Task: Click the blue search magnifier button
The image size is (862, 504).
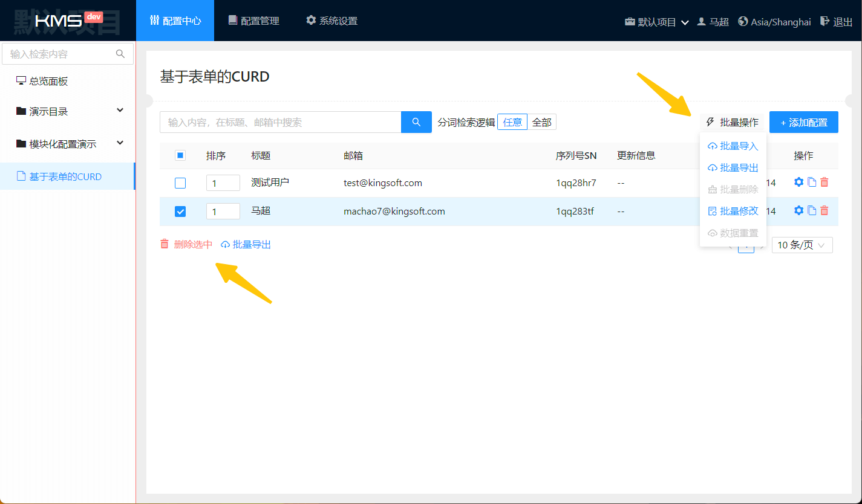Action: point(416,122)
